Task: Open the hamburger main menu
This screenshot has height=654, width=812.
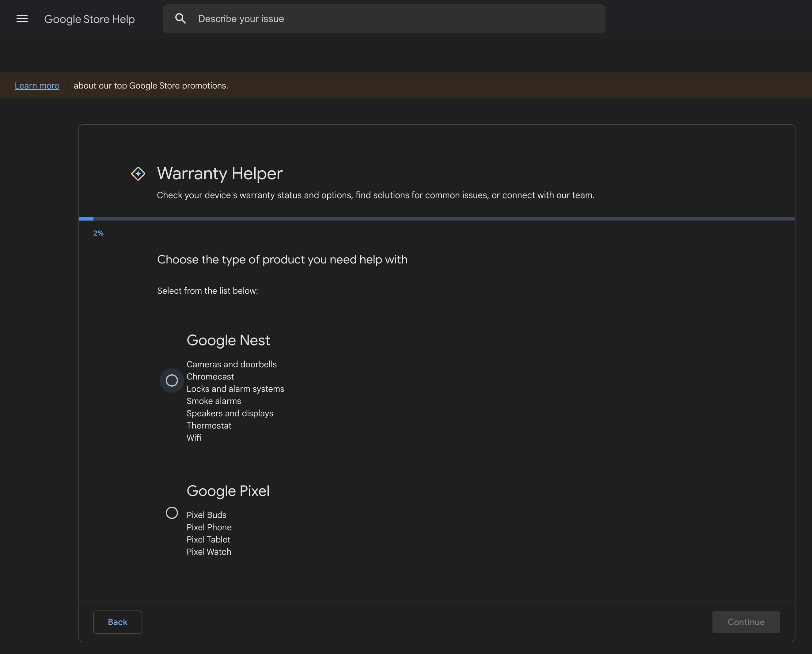Action: point(22,19)
